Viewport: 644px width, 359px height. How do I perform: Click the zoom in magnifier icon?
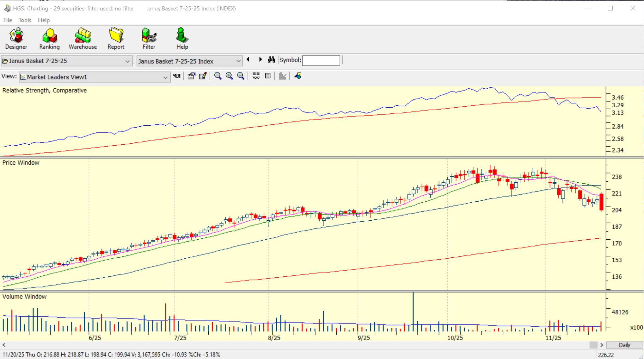(229, 76)
